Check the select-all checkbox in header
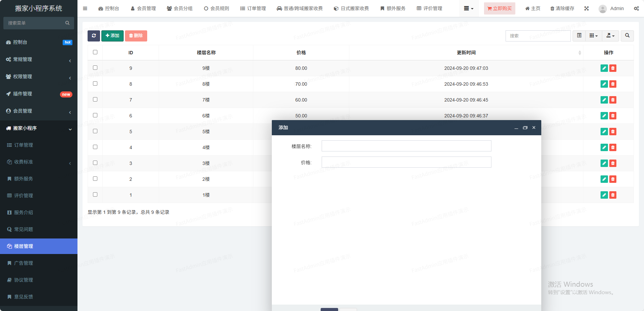Image resolution: width=644 pixels, height=311 pixels. coord(95,52)
